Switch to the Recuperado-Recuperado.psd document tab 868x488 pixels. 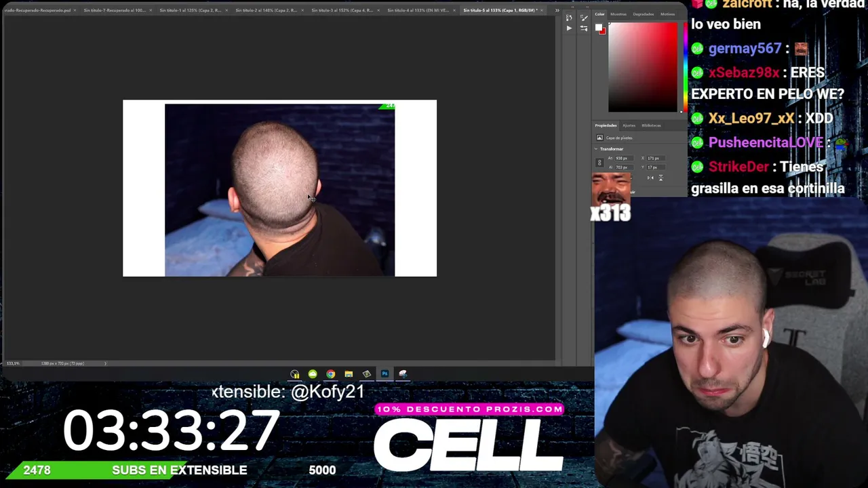(37, 10)
